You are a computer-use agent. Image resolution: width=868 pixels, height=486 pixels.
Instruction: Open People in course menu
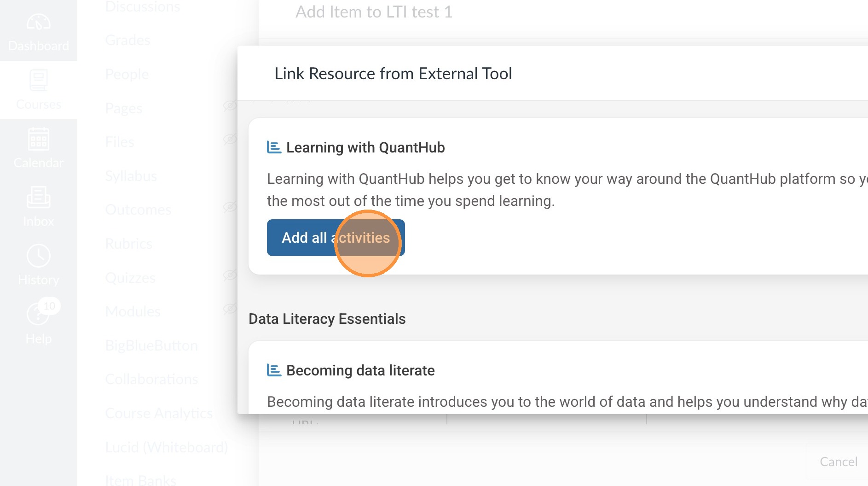(127, 74)
